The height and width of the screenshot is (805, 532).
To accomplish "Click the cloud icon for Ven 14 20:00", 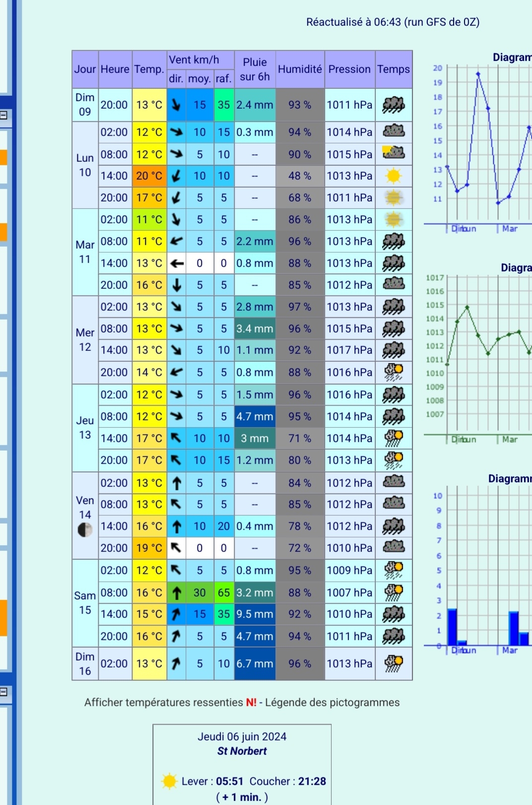I will point(394,547).
